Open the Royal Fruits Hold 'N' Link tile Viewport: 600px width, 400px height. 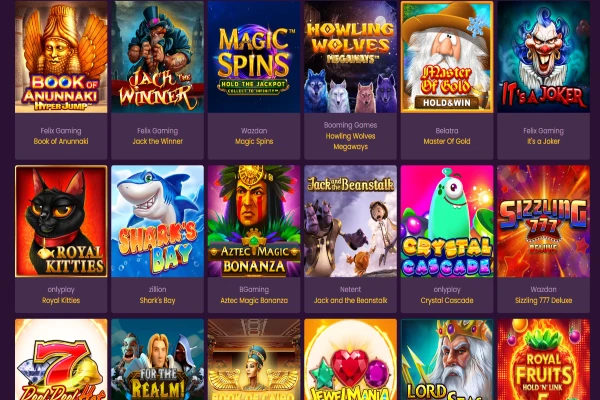(543, 360)
